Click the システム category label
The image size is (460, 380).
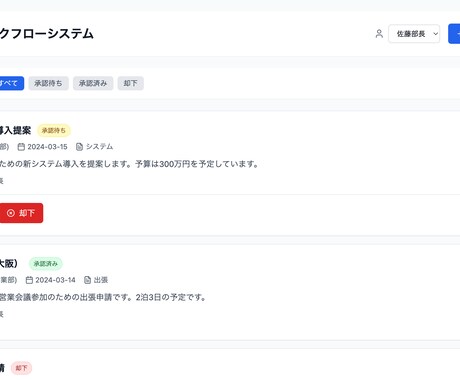click(x=99, y=147)
